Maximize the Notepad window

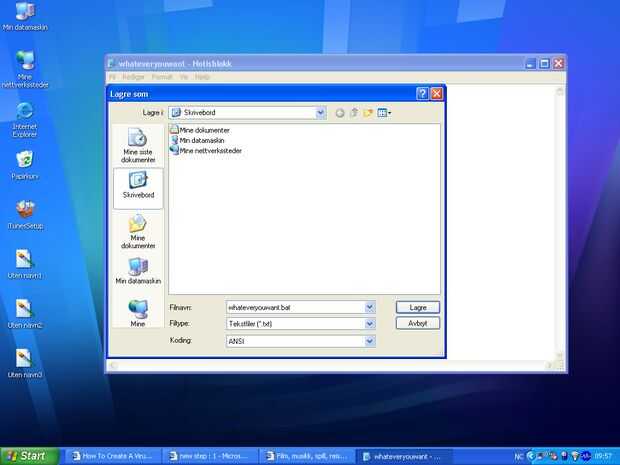pyautogui.click(x=544, y=63)
